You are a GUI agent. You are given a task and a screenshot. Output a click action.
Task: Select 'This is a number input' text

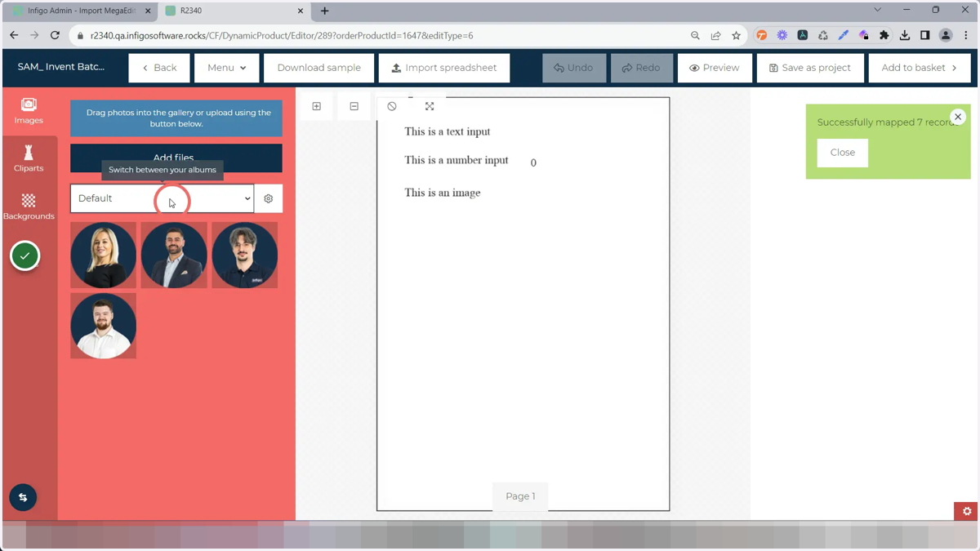(x=457, y=160)
